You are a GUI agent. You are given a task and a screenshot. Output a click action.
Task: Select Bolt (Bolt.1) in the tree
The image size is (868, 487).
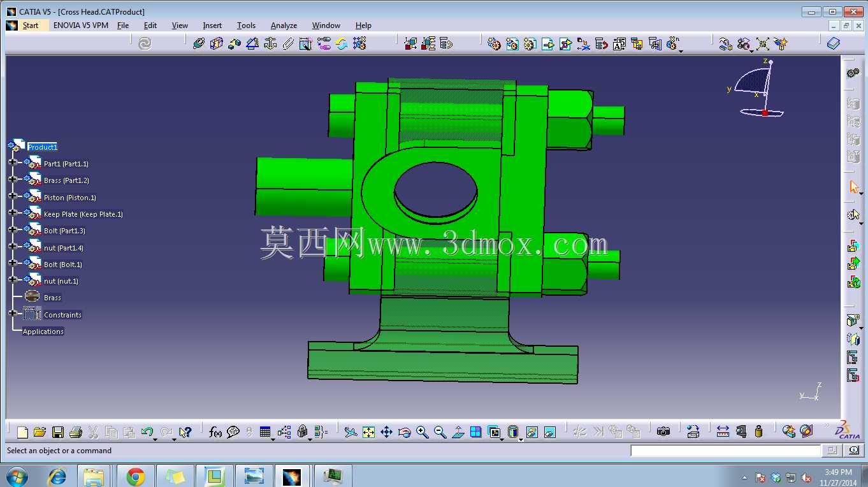62,265
